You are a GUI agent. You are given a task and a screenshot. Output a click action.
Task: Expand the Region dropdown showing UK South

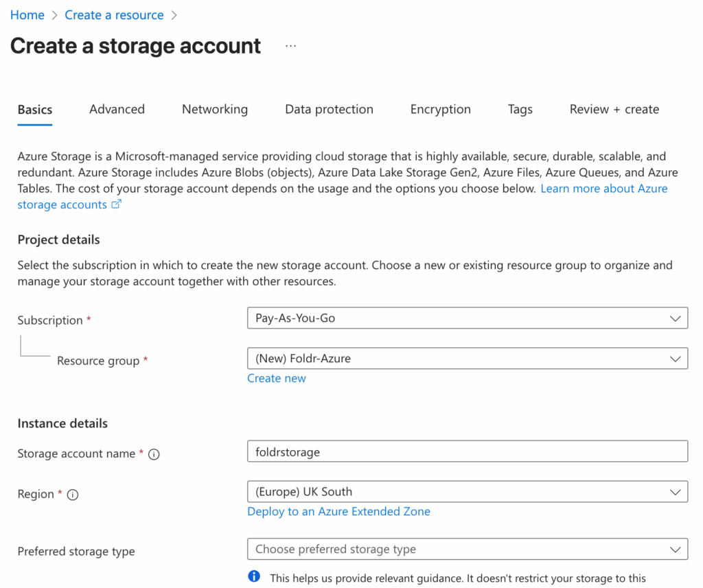pyautogui.click(x=467, y=492)
